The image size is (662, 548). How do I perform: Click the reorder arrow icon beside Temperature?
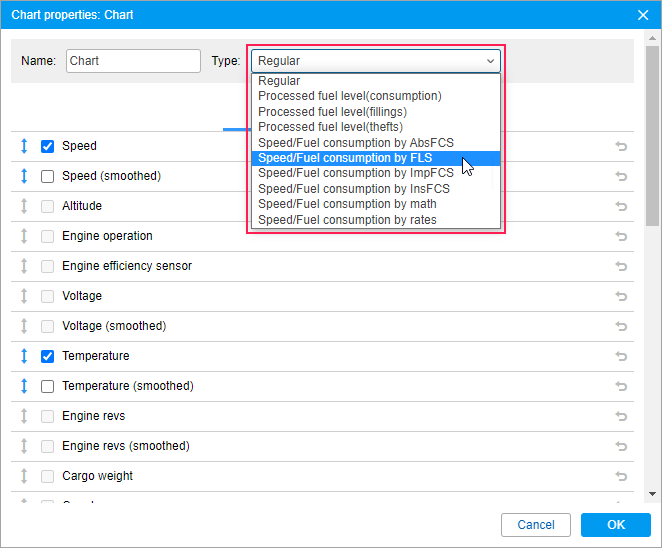click(x=25, y=356)
